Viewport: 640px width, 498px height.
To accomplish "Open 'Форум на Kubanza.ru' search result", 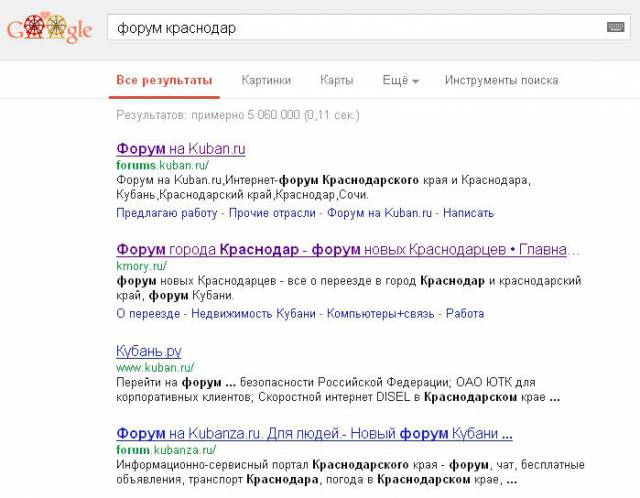I will (314, 434).
